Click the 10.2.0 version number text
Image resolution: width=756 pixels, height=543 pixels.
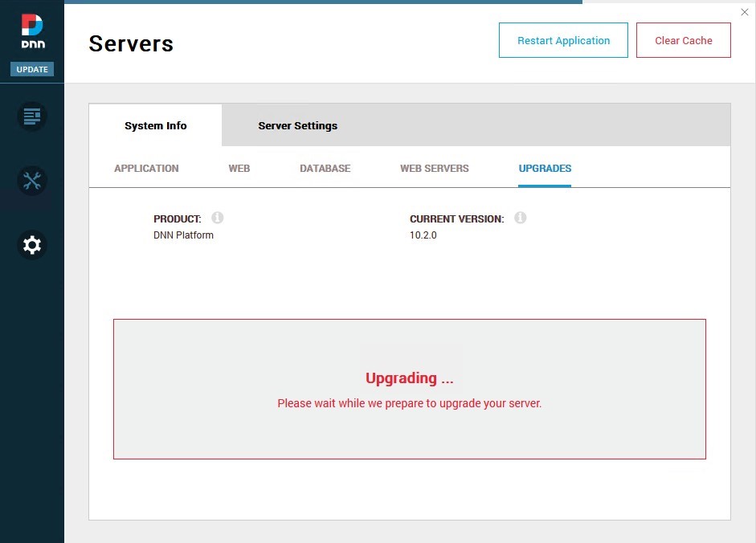(x=423, y=235)
